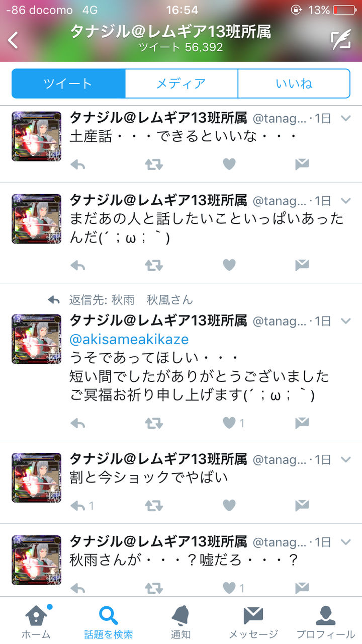The width and height of the screenshot is (362, 644).
Task: Open the メッセージ envelope tab
Action: click(253, 622)
